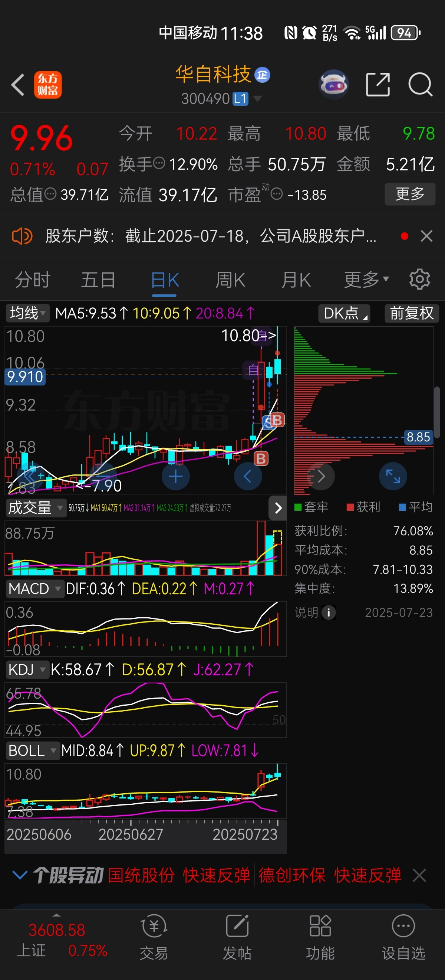Screen dimensions: 445x980
Task: Tap the date 2025-07-23 in chip panel
Action: click(x=399, y=612)
